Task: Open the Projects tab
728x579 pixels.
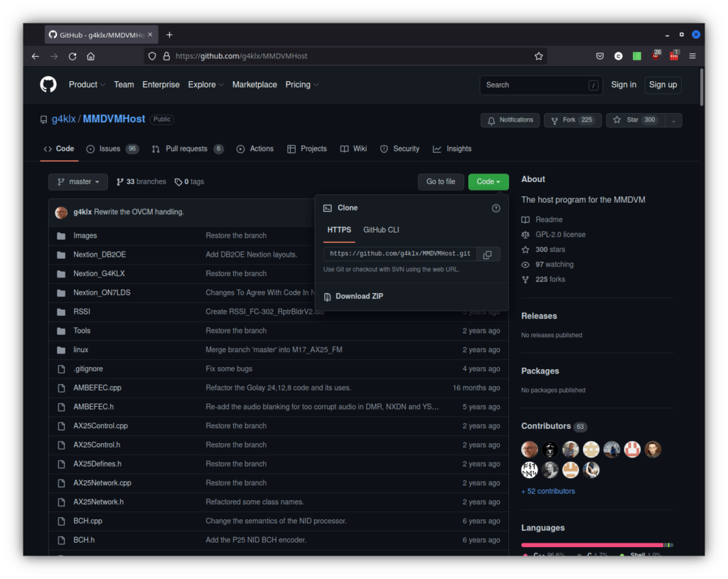Action: (x=307, y=149)
